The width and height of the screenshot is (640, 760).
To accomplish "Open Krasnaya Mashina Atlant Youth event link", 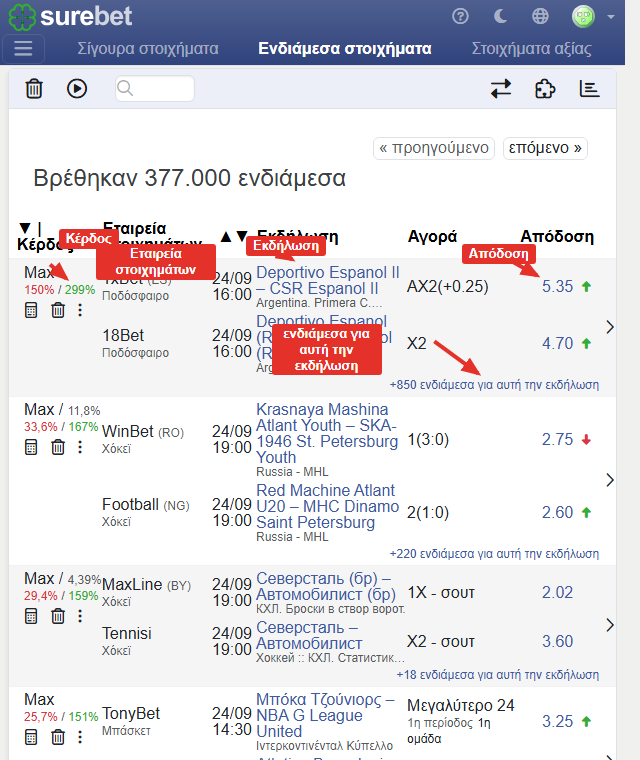I will click(x=327, y=433).
